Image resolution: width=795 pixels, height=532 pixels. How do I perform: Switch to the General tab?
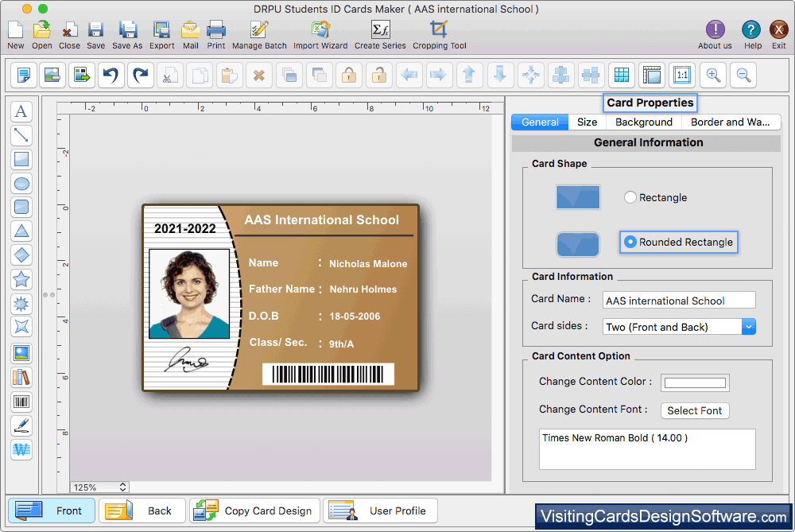click(540, 122)
